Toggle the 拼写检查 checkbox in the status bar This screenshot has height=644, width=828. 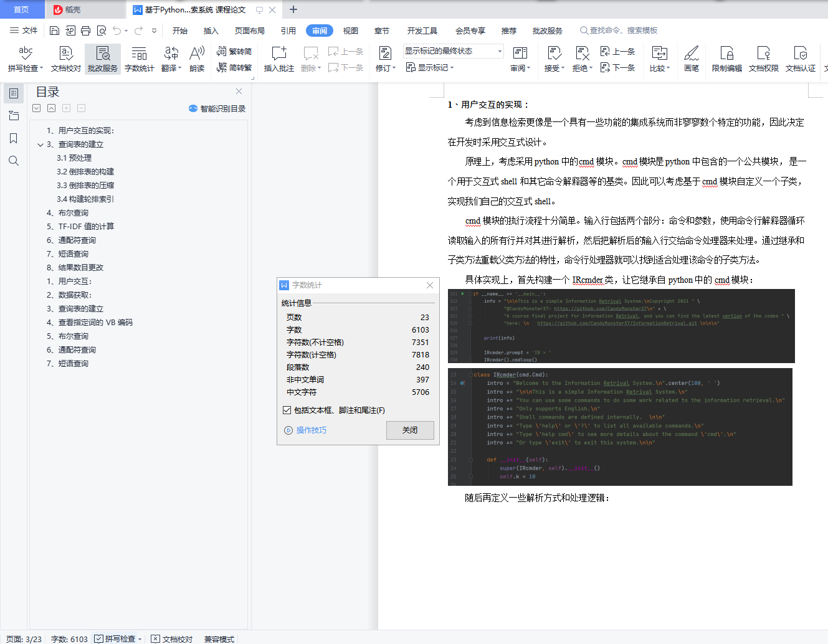coord(98,638)
